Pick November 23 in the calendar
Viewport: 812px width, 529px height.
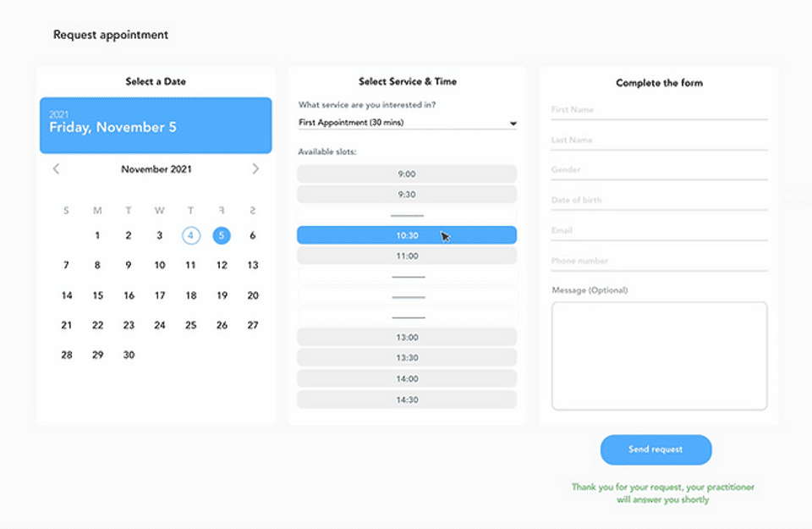point(129,325)
